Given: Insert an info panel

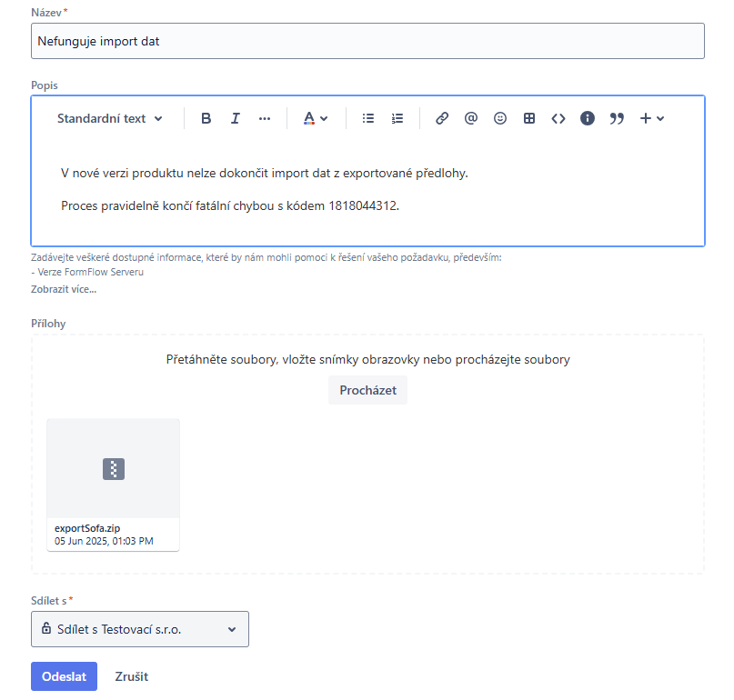Looking at the screenshot, I should (x=588, y=118).
